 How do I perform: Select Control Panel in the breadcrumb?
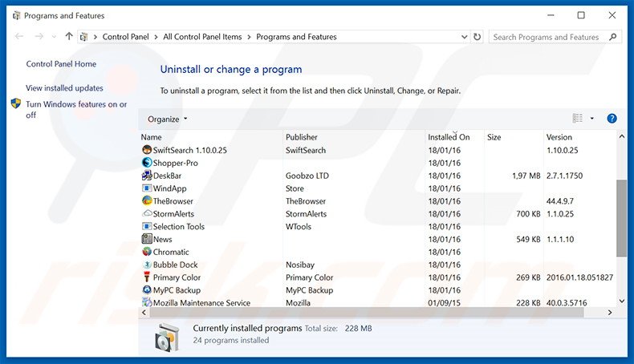pos(125,37)
